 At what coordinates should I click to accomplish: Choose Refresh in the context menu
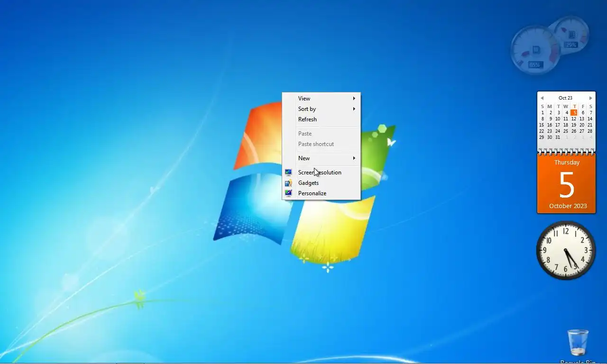321,119
